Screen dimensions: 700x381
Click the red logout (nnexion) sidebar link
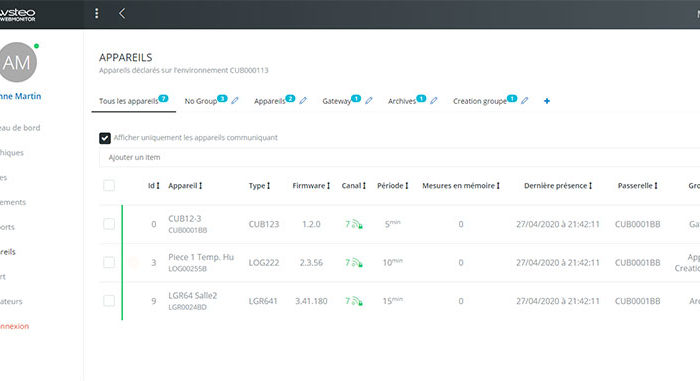tap(14, 326)
